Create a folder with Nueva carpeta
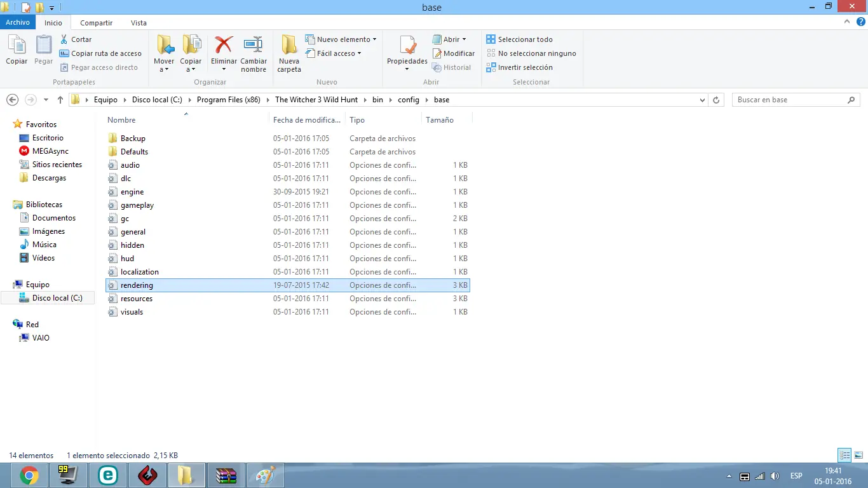 pos(289,54)
